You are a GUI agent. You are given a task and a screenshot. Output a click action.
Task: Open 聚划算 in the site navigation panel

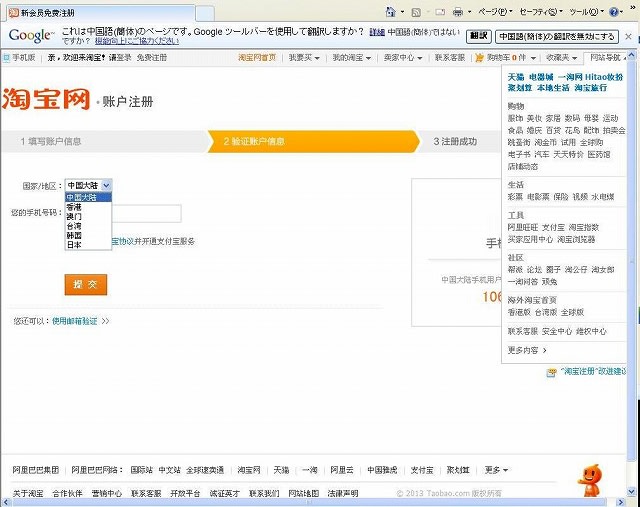(x=520, y=88)
